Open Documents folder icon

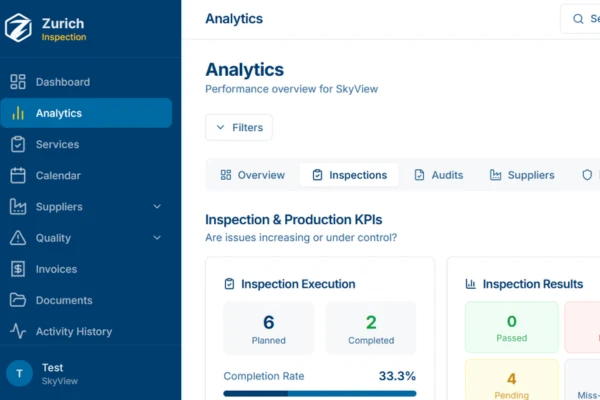pyautogui.click(x=18, y=300)
